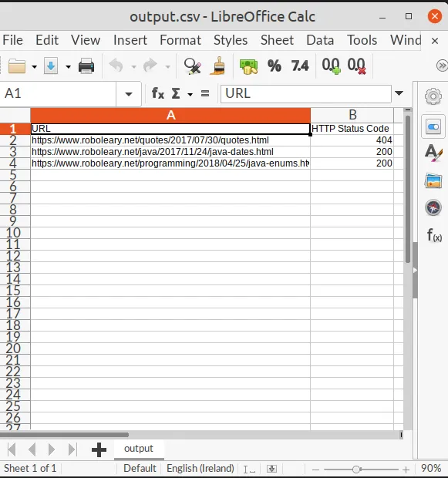The height and width of the screenshot is (478, 448).
Task: Go to first sheet arrow
Action: point(12,449)
